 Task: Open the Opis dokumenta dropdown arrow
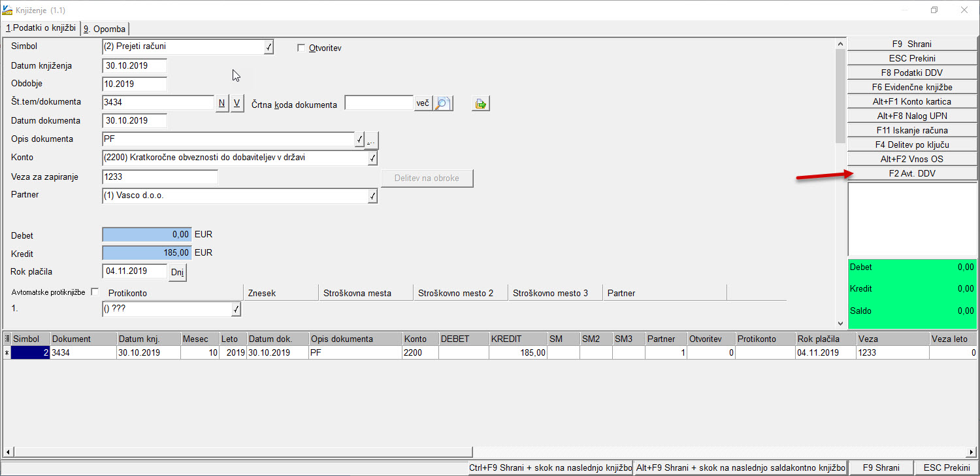coord(359,139)
